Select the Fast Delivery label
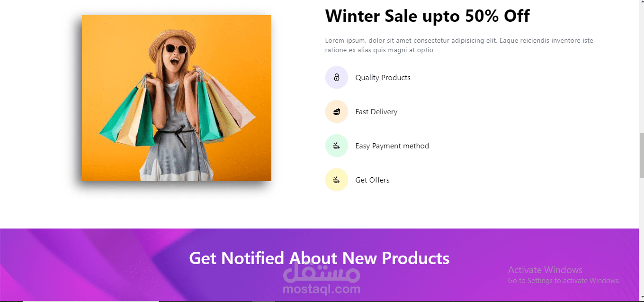Viewport: 644px width, 302px height. coord(376,112)
